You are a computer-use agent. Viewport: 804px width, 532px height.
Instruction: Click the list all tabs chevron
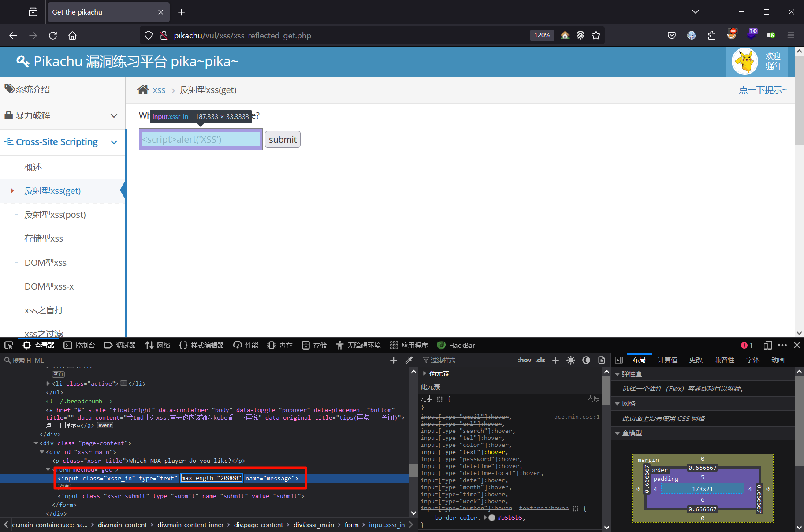[x=696, y=12]
